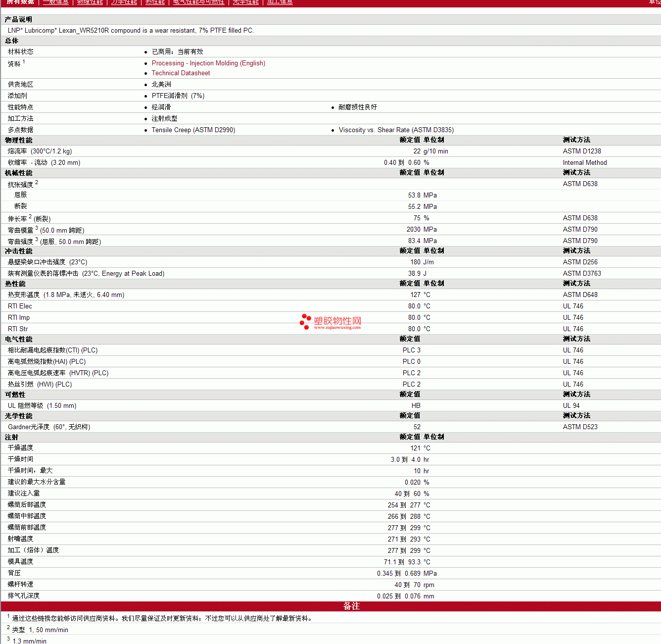661x644 pixels.
Task: Select the 热变形温度 row label
Action: coord(66,295)
